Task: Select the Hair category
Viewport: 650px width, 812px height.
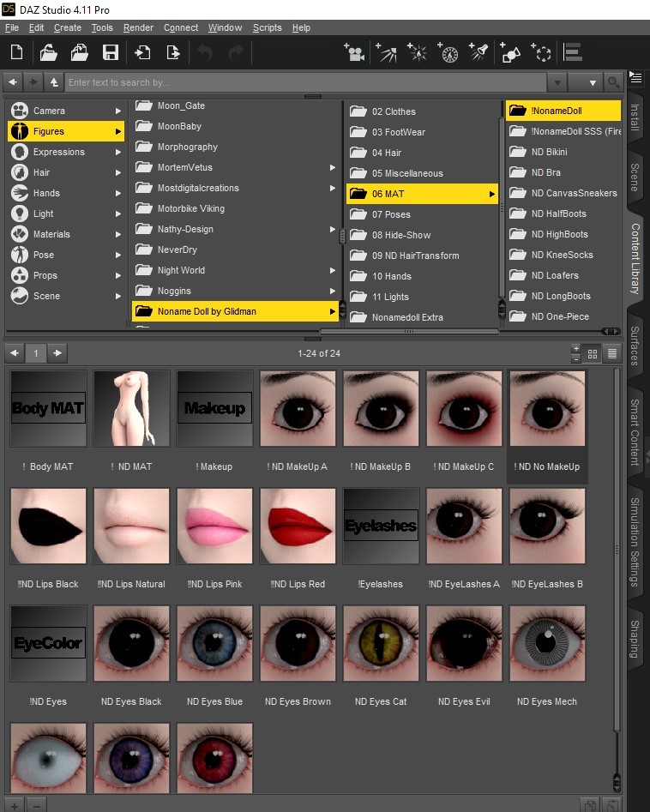Action: click(66, 172)
